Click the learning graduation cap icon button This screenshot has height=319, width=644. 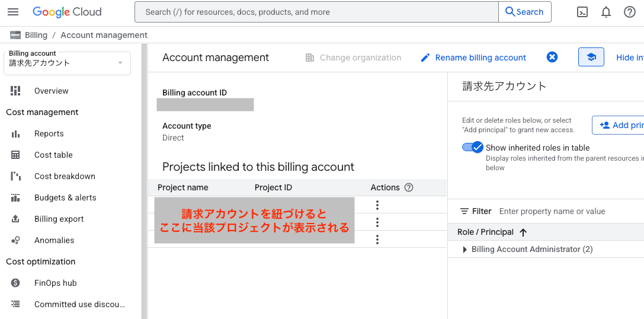[x=591, y=57]
